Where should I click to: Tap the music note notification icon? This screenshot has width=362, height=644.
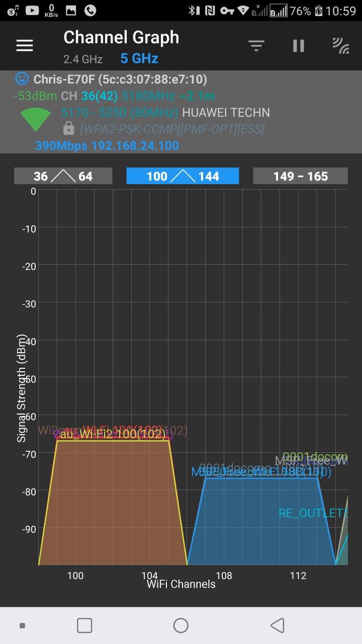[x=14, y=10]
